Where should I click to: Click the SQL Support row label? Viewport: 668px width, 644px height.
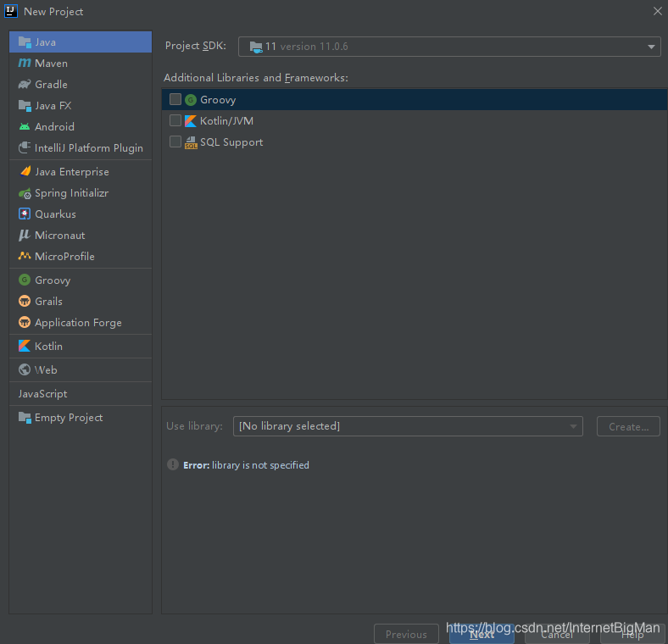(231, 142)
